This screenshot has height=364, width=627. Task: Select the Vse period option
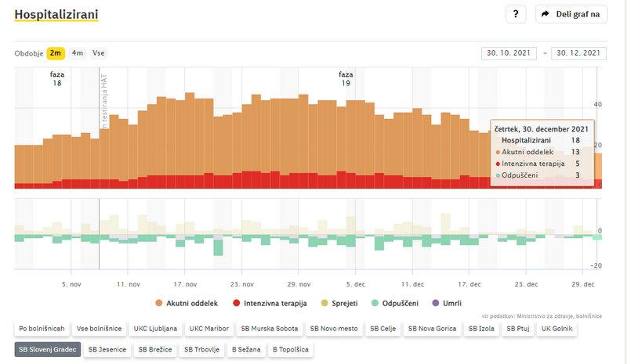point(99,53)
